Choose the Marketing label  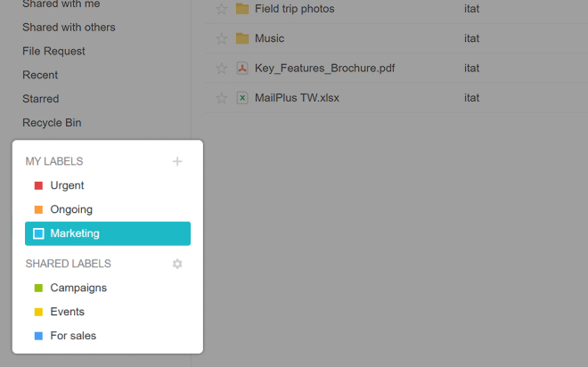point(75,233)
